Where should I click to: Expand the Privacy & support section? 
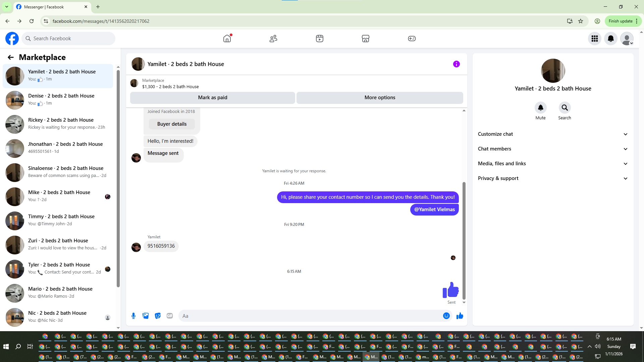coord(553,178)
